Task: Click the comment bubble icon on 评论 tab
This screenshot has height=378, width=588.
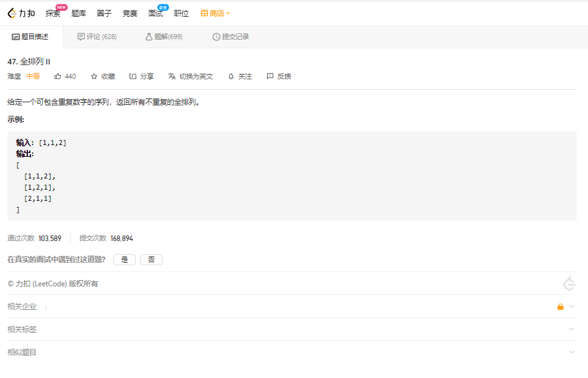Action: [81, 37]
